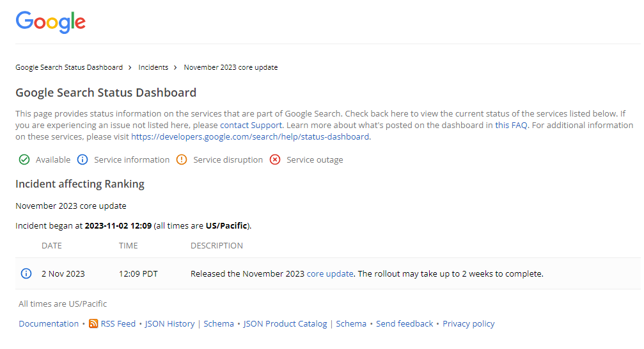The height and width of the screenshot is (349, 644).
Task: Open the contact Support link
Action: [x=251, y=126]
